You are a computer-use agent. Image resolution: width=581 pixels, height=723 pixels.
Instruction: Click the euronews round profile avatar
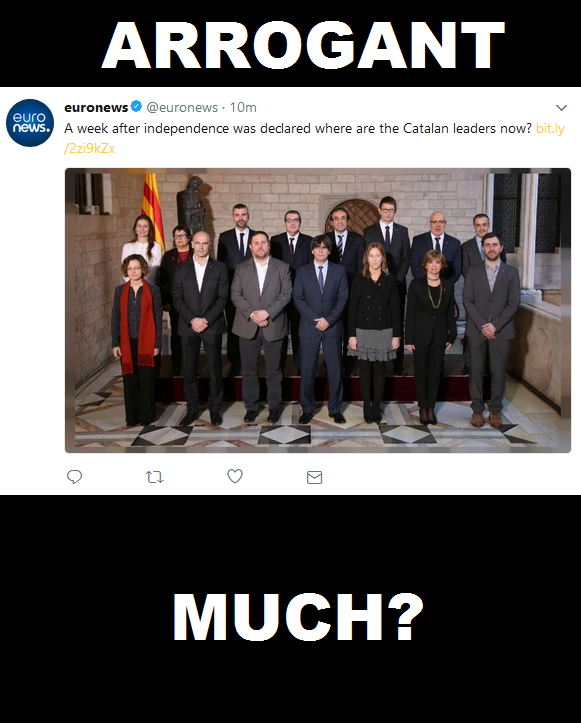(30, 123)
